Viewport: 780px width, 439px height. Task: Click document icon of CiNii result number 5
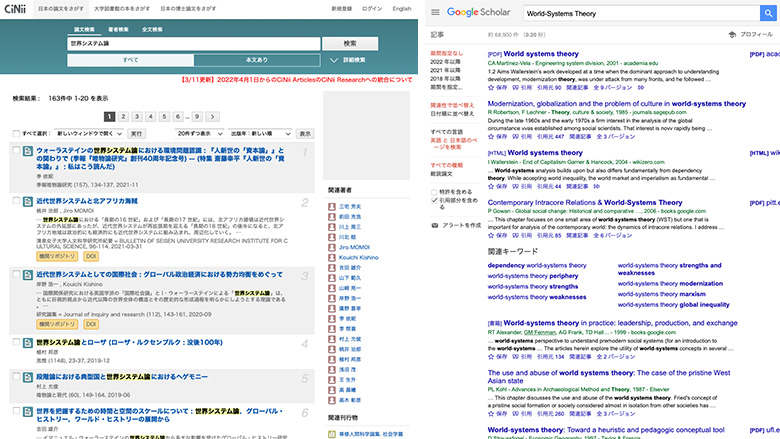click(28, 377)
